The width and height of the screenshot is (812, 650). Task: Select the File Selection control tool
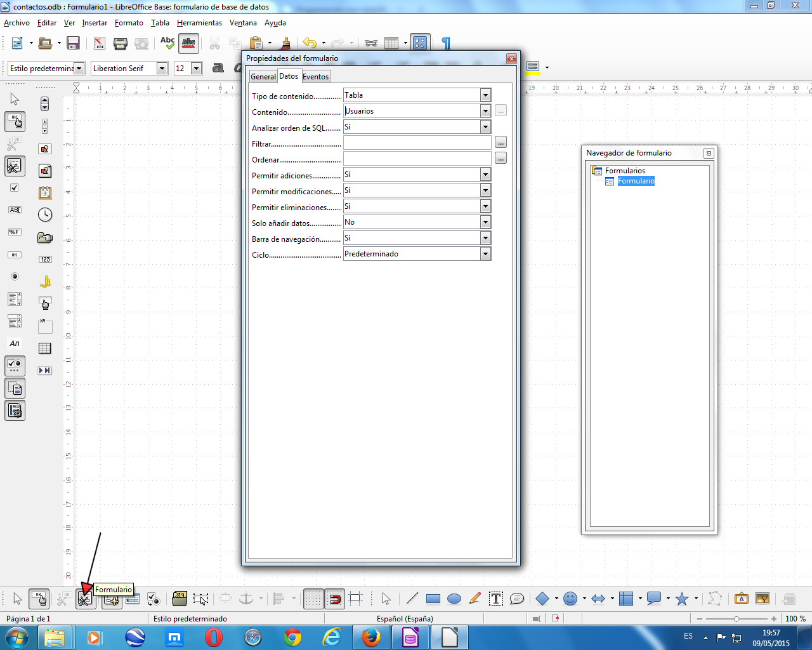pos(44,237)
